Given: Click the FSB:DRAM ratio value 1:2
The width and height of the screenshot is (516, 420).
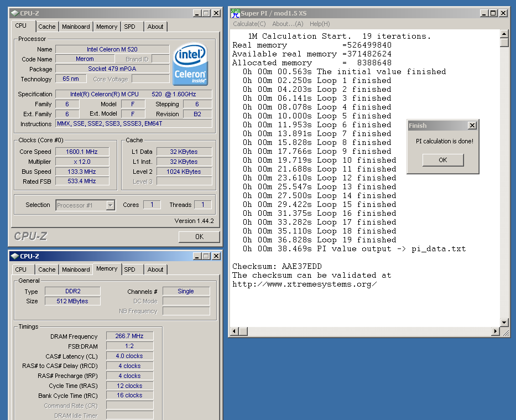Looking at the screenshot, I should click(x=129, y=346).
